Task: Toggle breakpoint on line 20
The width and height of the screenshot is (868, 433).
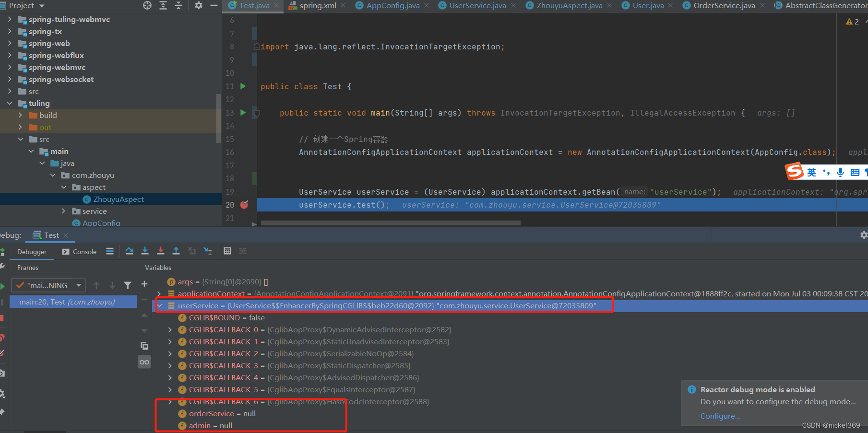Action: pos(244,205)
